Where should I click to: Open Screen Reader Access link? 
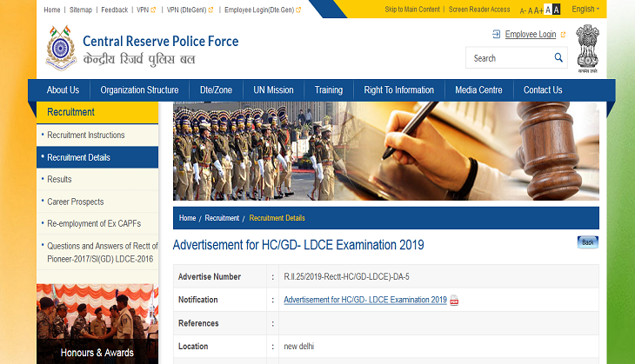click(479, 10)
